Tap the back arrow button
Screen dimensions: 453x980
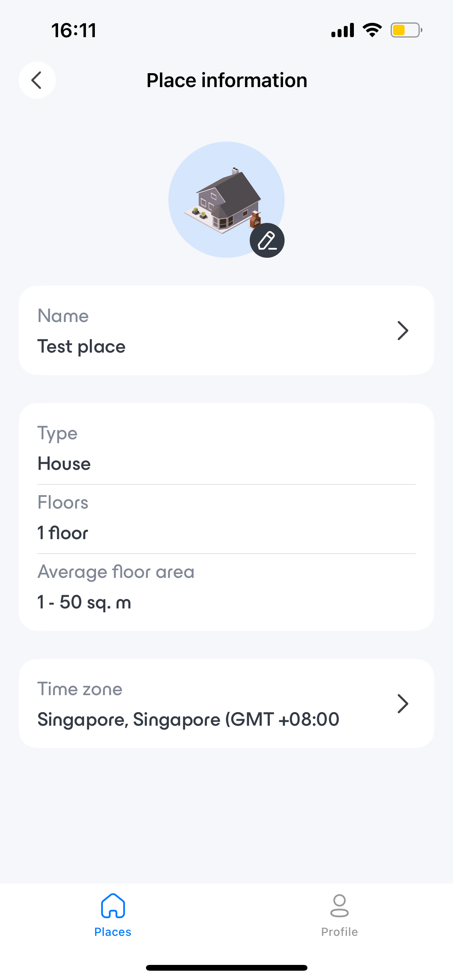[x=37, y=80]
